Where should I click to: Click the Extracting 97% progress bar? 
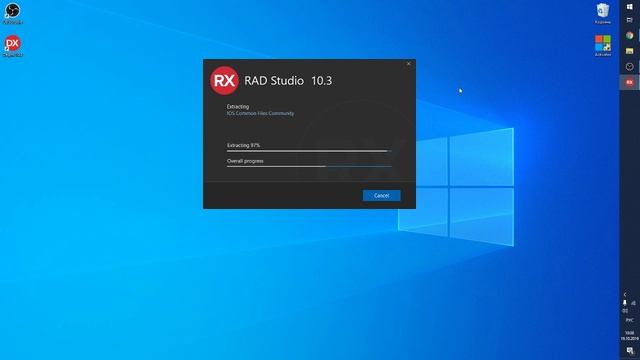[x=309, y=151]
